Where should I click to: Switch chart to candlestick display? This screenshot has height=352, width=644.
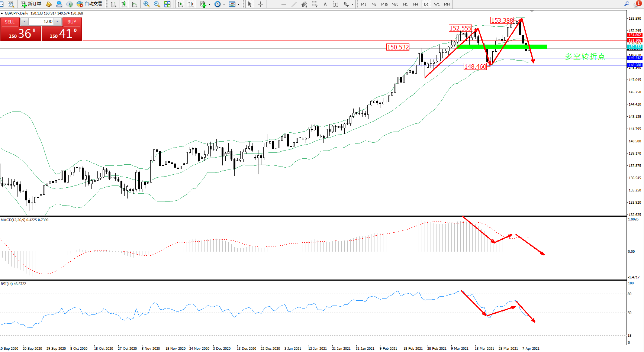(x=124, y=4)
